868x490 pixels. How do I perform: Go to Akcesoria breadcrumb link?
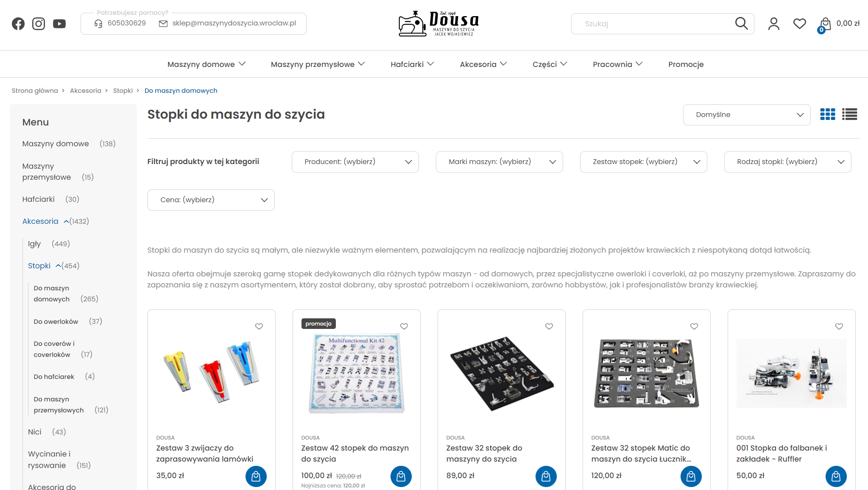pyautogui.click(x=86, y=91)
